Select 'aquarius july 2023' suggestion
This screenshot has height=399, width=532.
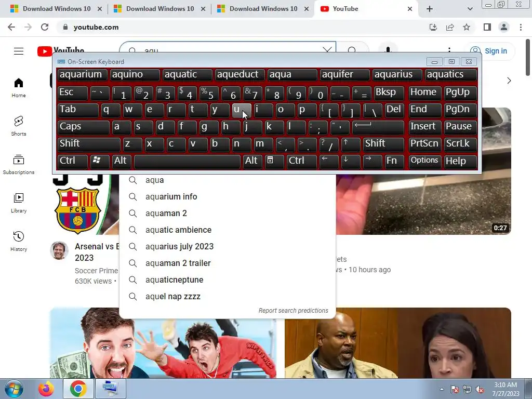click(228, 247)
